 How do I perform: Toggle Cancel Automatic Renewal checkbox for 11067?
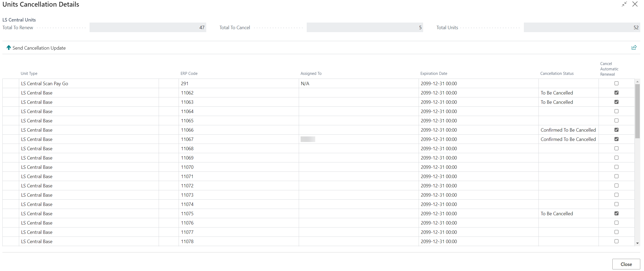point(616,139)
